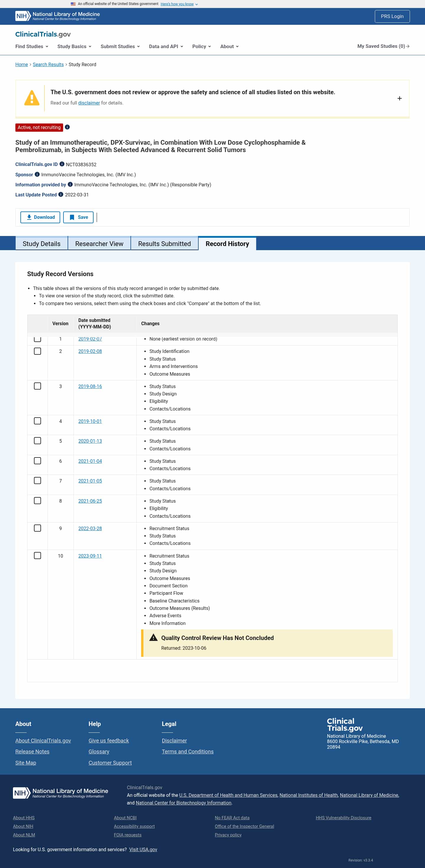Tick the checkbox for version 10
Image resolution: width=425 pixels, height=868 pixels.
[x=37, y=555]
